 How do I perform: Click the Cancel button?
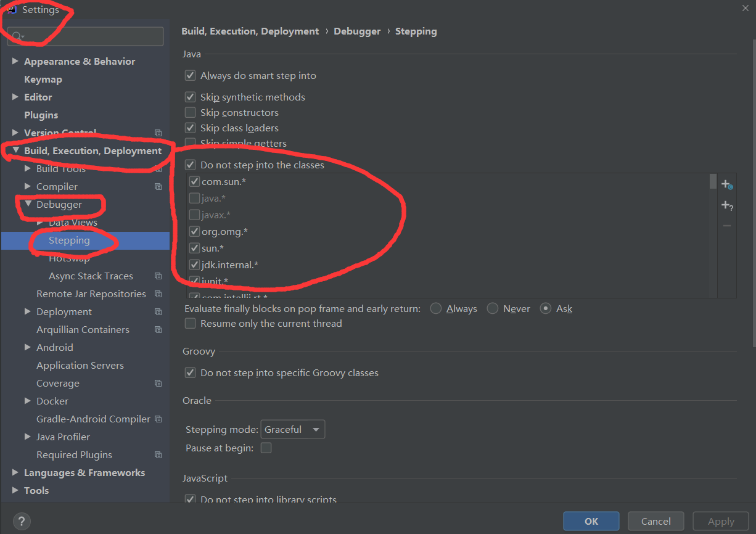655,521
